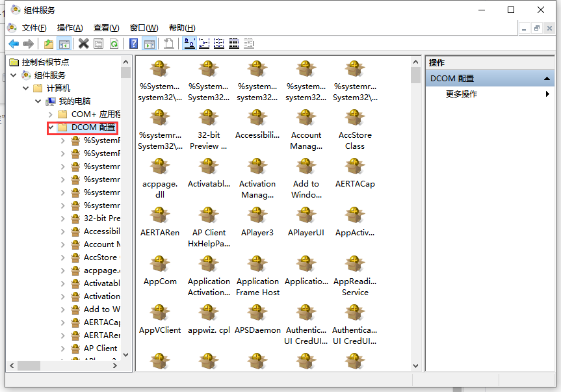
Task: Toggle Show/Hide Console Tree button
Action: (x=64, y=44)
